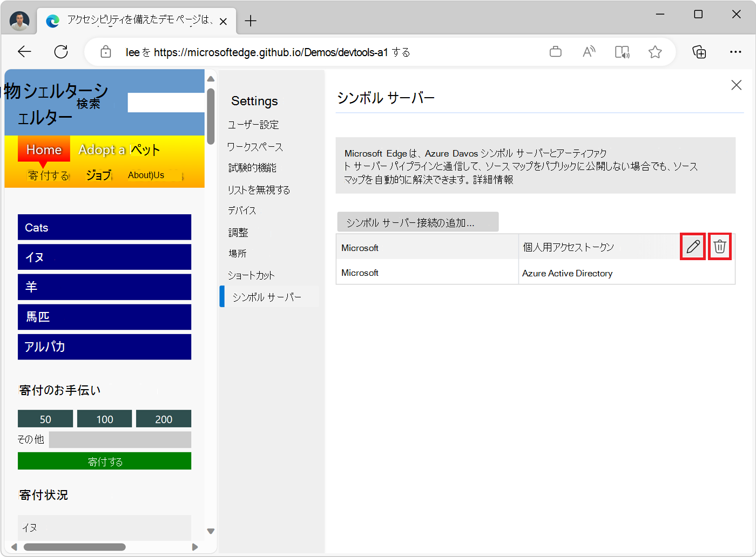Viewport: 756px width, 557px height.
Task: View site information via the lock icon
Action: [106, 51]
